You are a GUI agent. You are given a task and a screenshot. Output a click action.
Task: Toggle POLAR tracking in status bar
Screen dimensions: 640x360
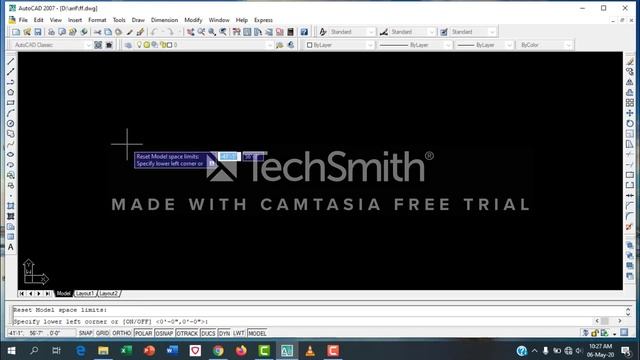click(143, 333)
